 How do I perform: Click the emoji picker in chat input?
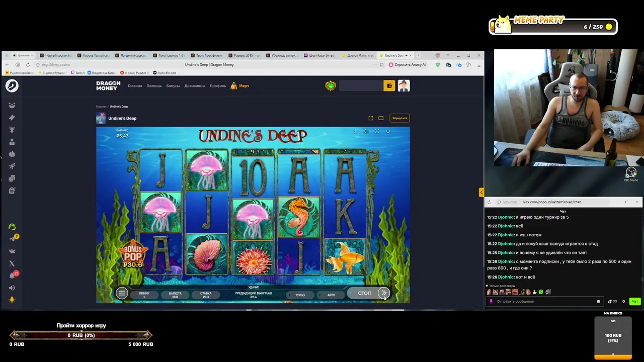pos(598,302)
